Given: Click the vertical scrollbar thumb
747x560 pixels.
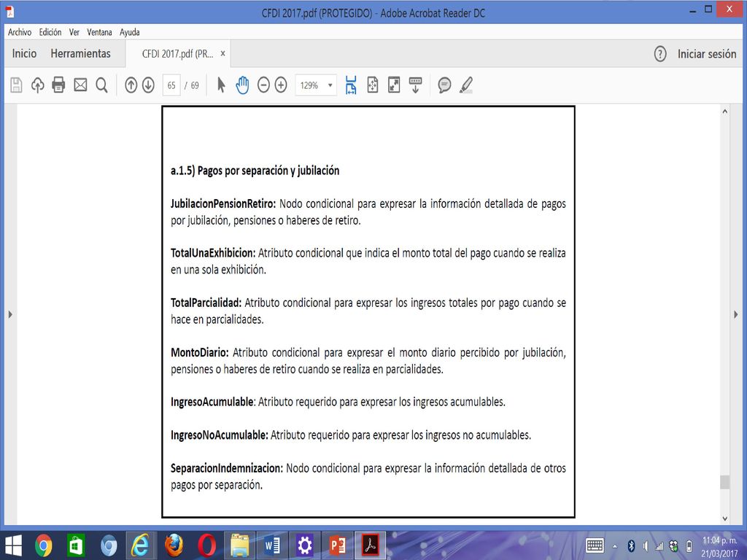Looking at the screenshot, I should pyautogui.click(x=724, y=482).
